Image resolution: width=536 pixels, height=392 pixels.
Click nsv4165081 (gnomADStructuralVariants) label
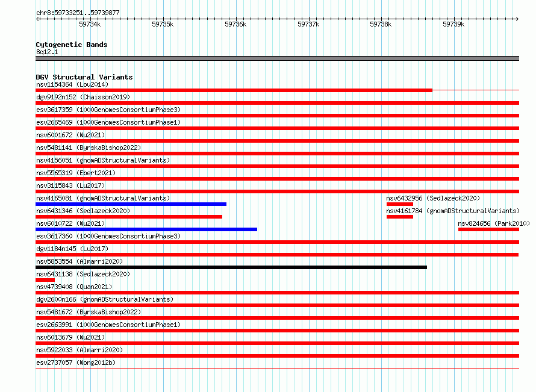[x=103, y=198]
